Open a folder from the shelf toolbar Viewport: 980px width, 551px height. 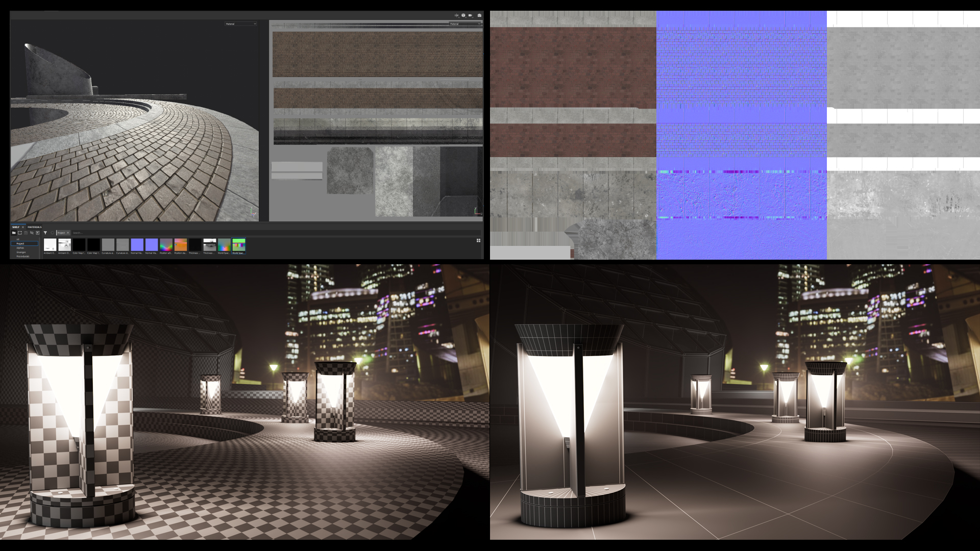(x=14, y=233)
